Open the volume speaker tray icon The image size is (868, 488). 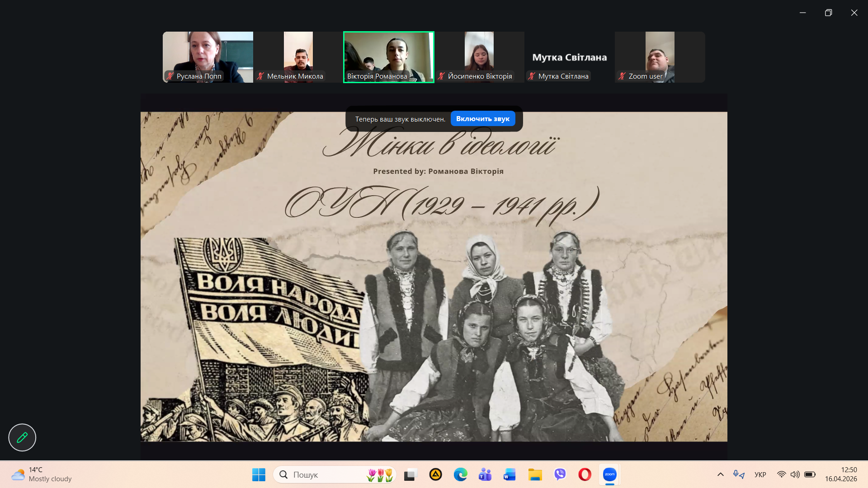pyautogui.click(x=795, y=474)
